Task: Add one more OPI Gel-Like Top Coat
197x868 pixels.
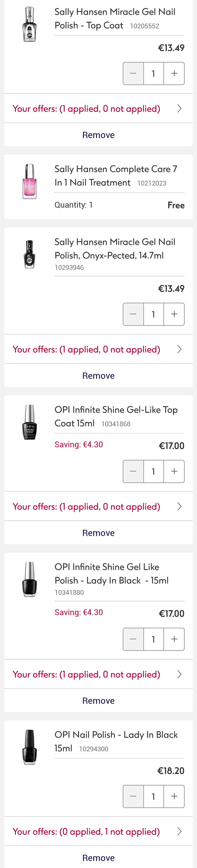Action: pos(174,471)
